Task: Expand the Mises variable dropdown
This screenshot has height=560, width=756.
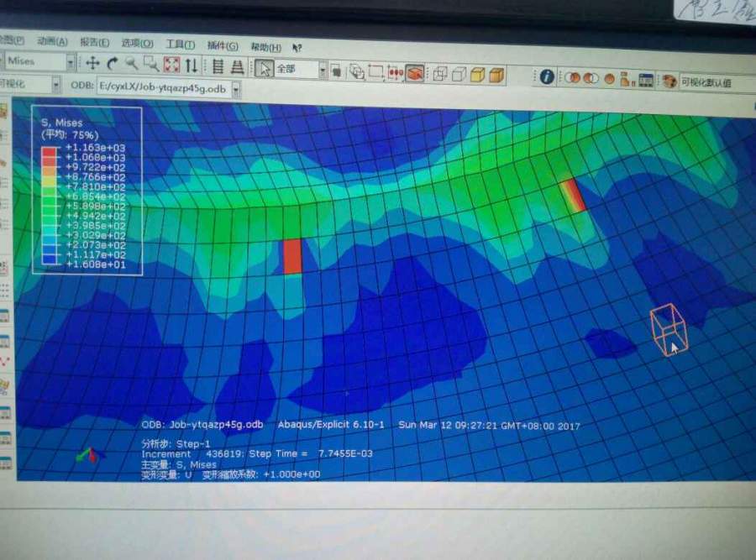Action: click(x=71, y=62)
